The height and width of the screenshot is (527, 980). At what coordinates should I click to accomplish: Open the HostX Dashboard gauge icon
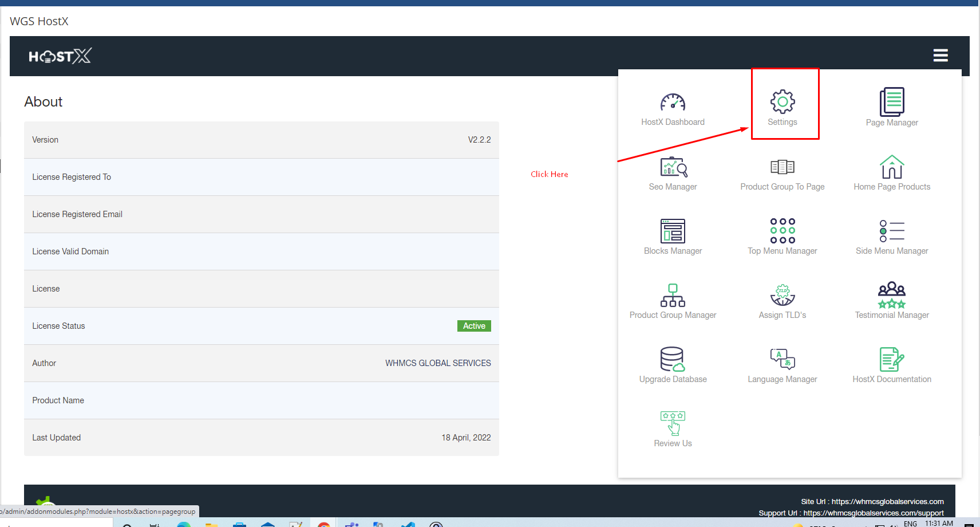(x=673, y=103)
